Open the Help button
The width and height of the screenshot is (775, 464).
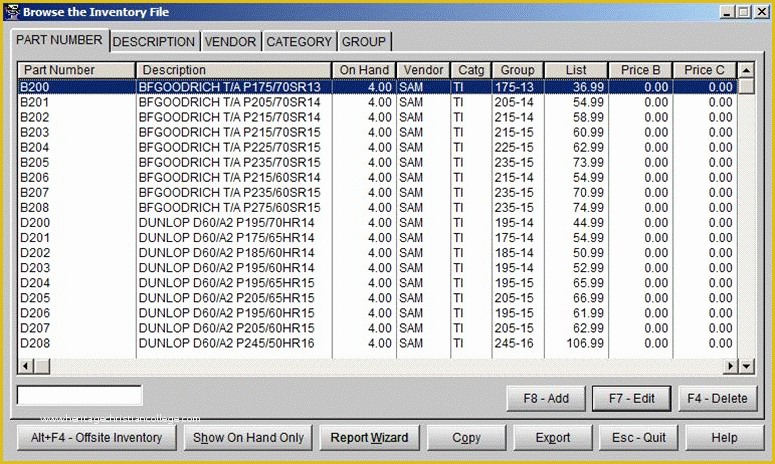point(724,438)
